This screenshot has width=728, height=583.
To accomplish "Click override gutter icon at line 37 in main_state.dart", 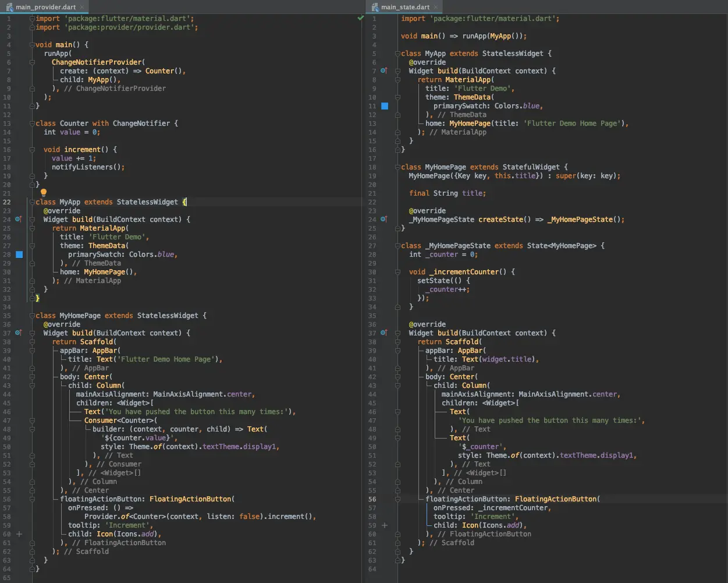I will (384, 333).
